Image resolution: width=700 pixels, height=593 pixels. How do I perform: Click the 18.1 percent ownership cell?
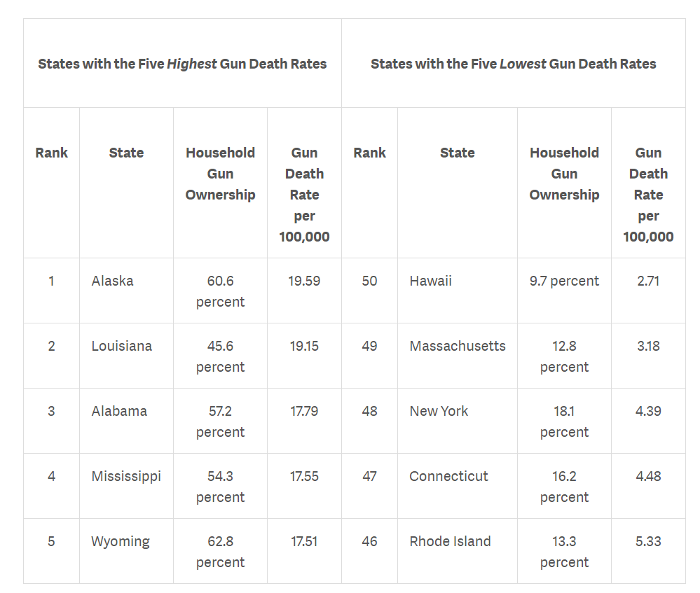564,421
